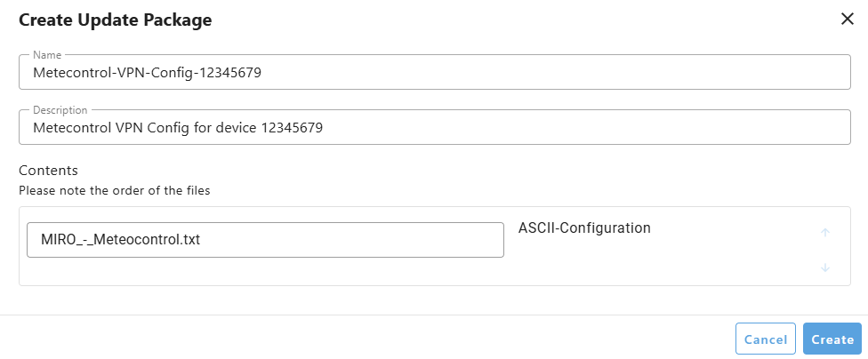Click the 'Please note the order of the files' hint

[x=115, y=191]
